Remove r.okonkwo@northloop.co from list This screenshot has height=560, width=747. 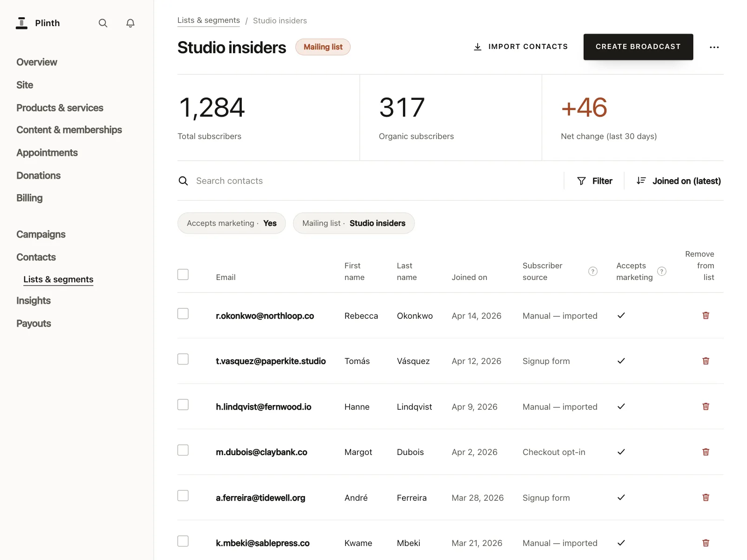(705, 315)
